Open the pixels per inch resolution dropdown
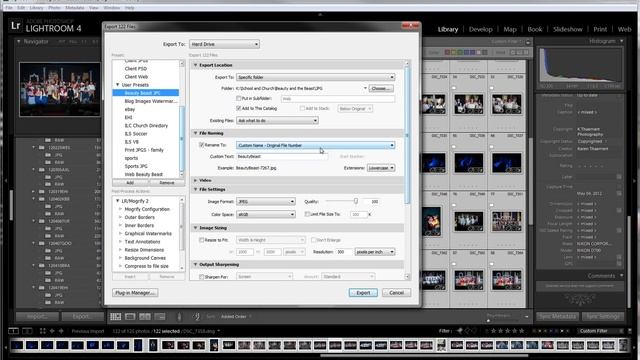This screenshot has width=640, height=360. [x=375, y=252]
